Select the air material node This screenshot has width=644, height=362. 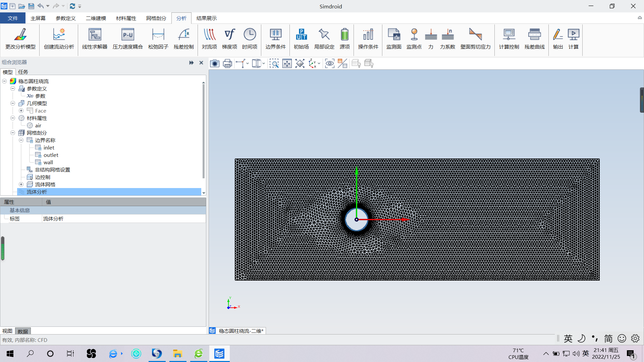click(x=38, y=125)
